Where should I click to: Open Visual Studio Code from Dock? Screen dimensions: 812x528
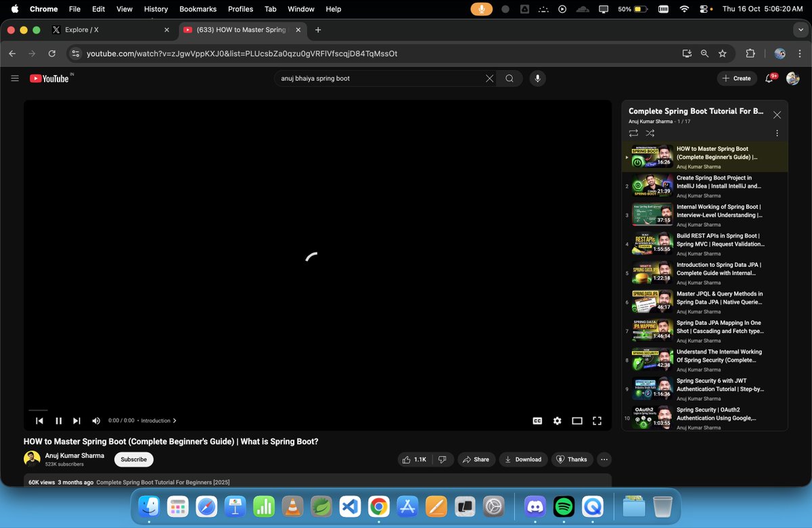pyautogui.click(x=350, y=506)
